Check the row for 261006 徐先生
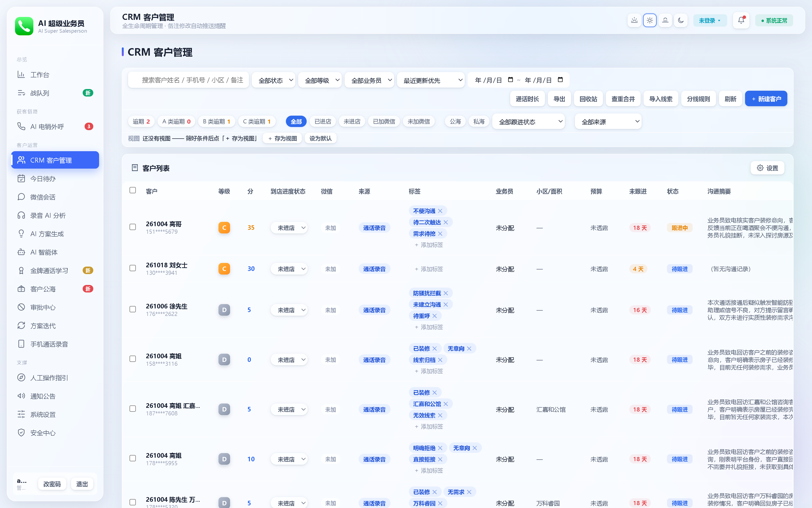The height and width of the screenshot is (508, 812). 132,309
